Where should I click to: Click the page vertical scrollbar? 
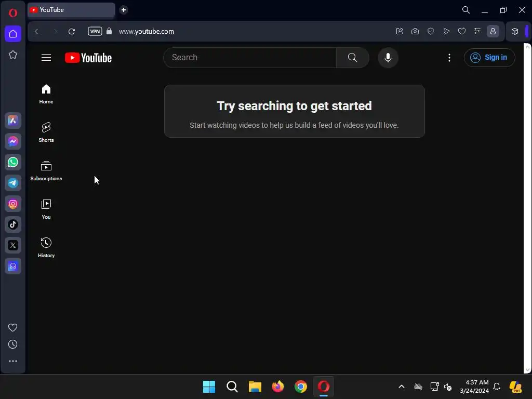527,208
